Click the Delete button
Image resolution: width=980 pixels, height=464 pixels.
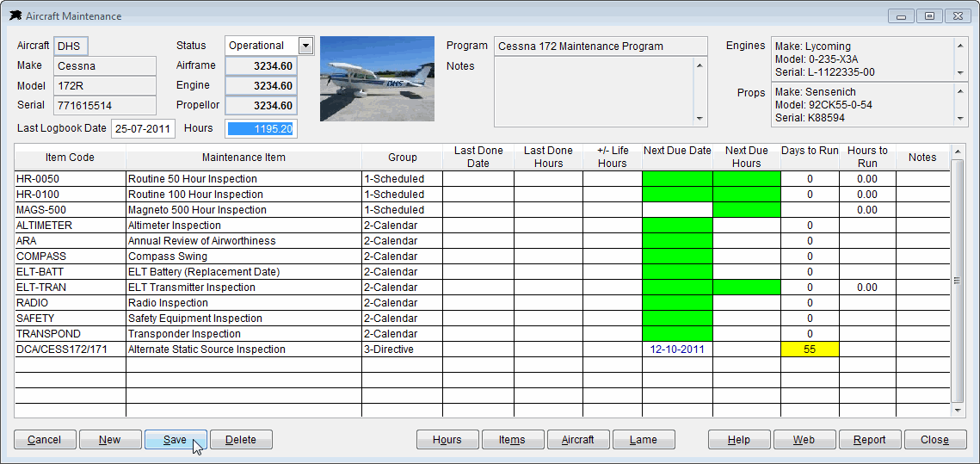(x=241, y=440)
